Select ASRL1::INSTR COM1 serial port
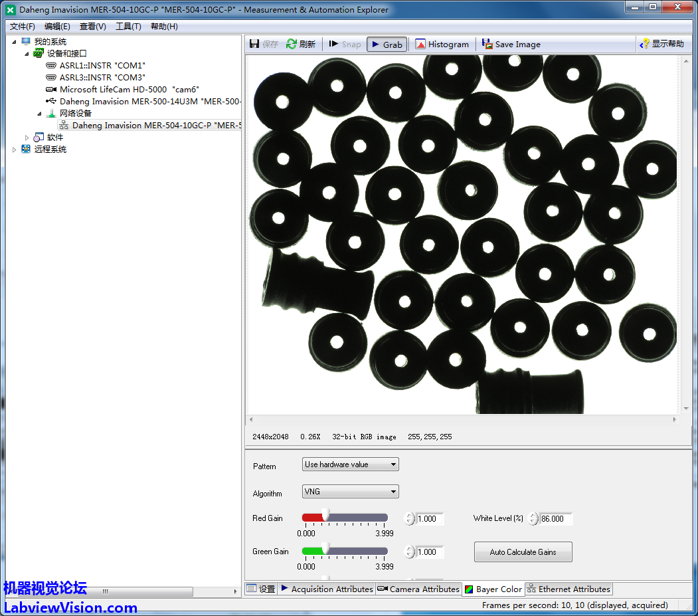Viewport: 698px width, 616px height. click(102, 66)
